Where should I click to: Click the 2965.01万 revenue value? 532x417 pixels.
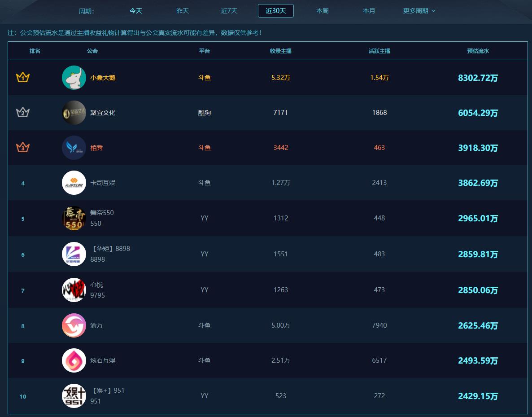click(478, 218)
